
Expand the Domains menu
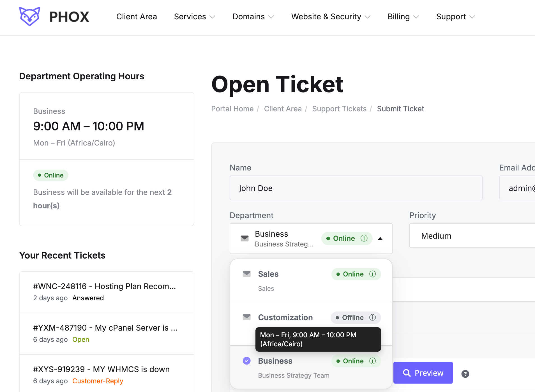[x=253, y=17]
